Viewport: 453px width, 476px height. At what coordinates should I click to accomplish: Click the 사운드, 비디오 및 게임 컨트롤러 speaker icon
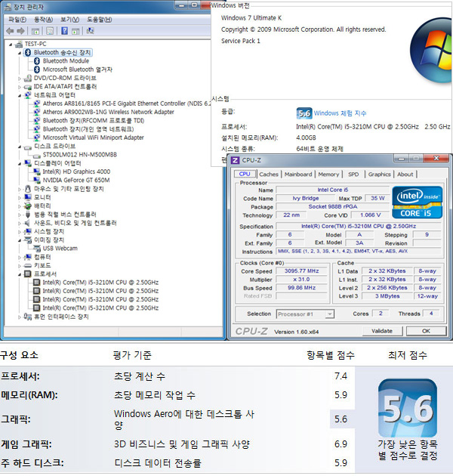[28, 223]
